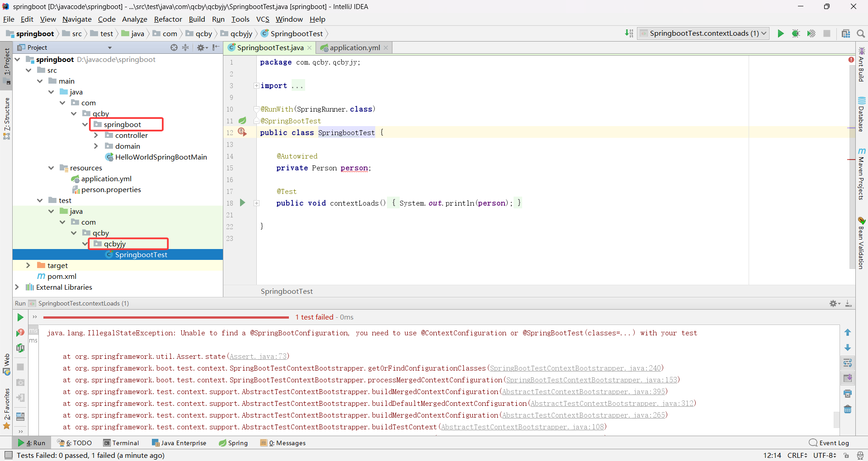This screenshot has height=461, width=868.
Task: Toggle tool window buttons in status bar corner
Action: tap(8, 455)
